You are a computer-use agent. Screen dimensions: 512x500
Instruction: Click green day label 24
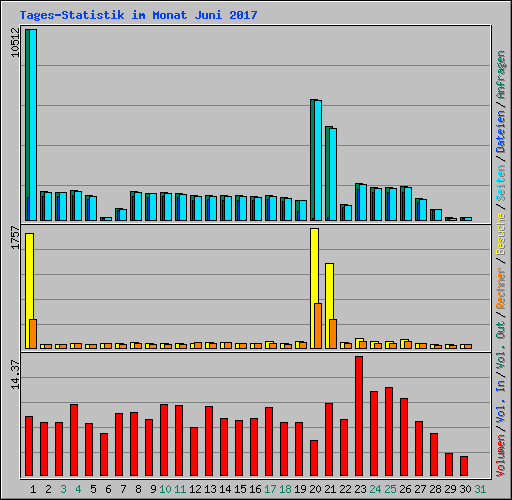(375, 489)
